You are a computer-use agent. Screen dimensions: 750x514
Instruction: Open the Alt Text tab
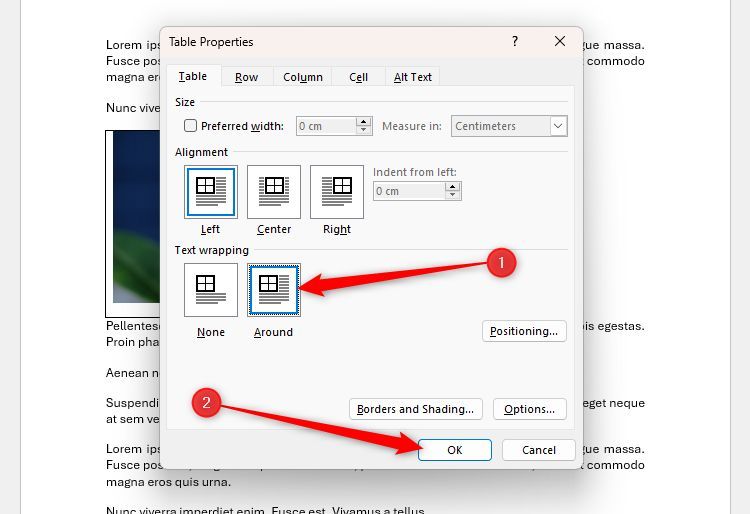tap(413, 77)
